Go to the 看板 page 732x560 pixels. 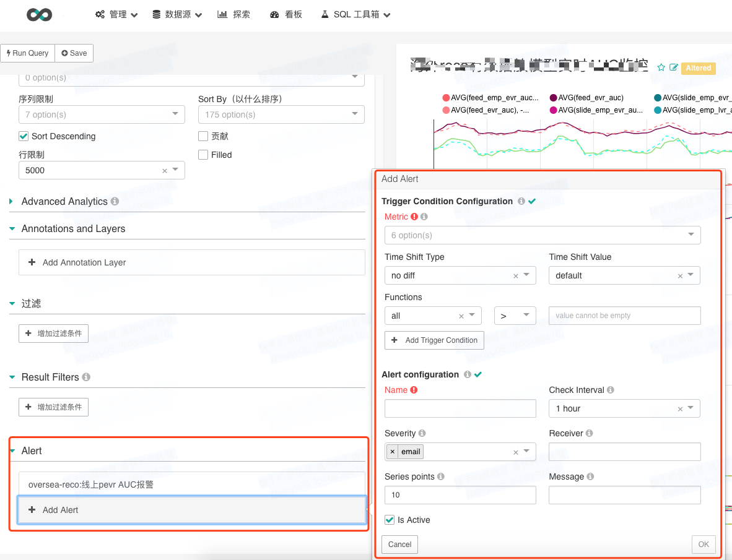tap(286, 14)
